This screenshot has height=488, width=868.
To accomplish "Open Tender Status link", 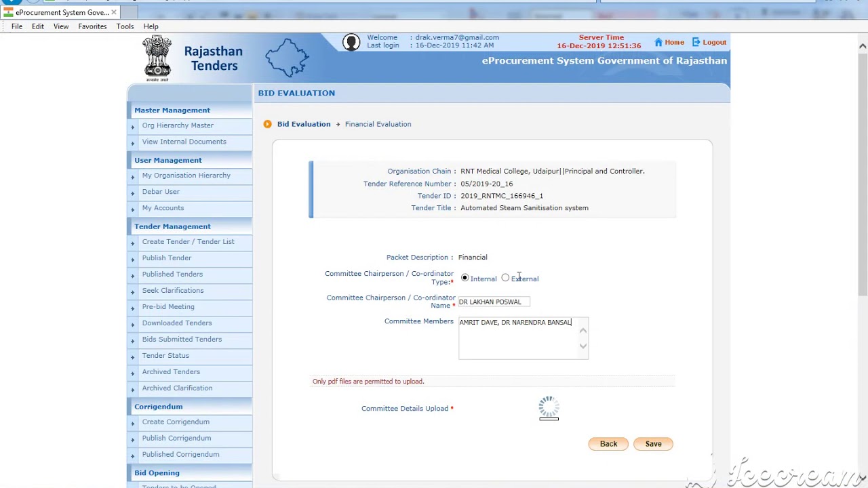I will [x=165, y=356].
